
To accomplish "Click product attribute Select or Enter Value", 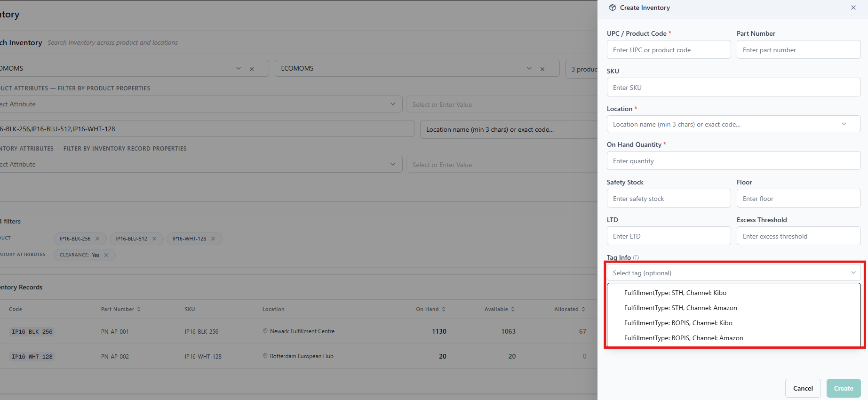I will click(x=502, y=104).
